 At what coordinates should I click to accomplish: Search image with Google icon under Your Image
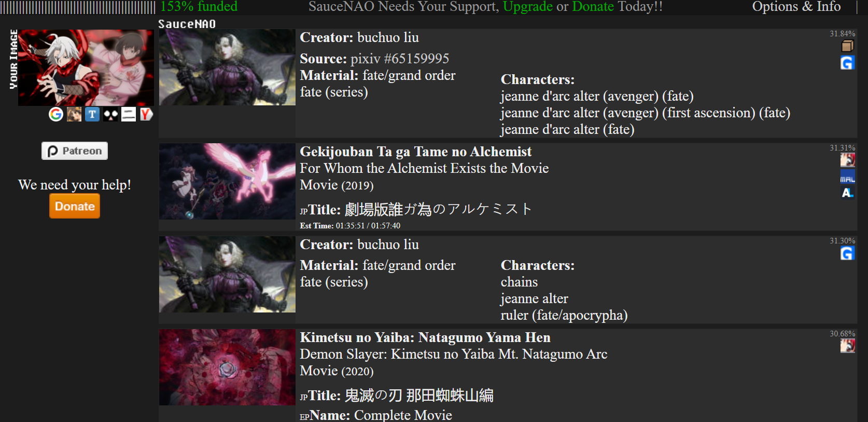[x=56, y=114]
